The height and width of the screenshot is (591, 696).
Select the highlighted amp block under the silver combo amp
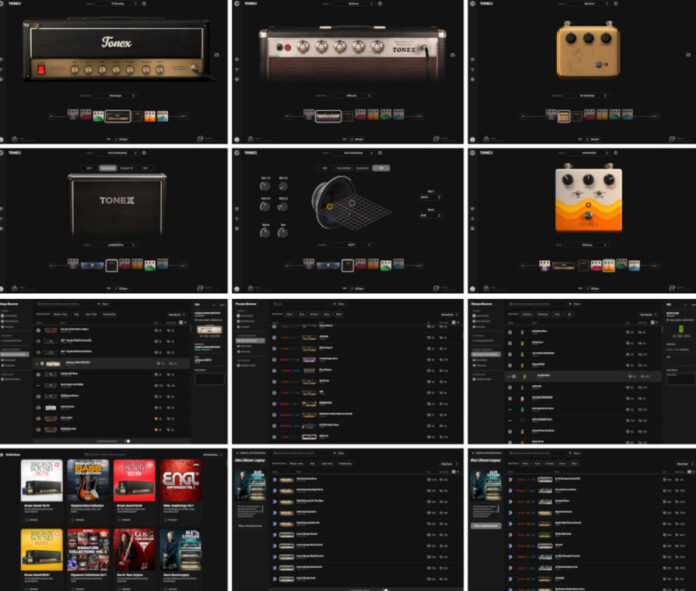click(x=328, y=116)
